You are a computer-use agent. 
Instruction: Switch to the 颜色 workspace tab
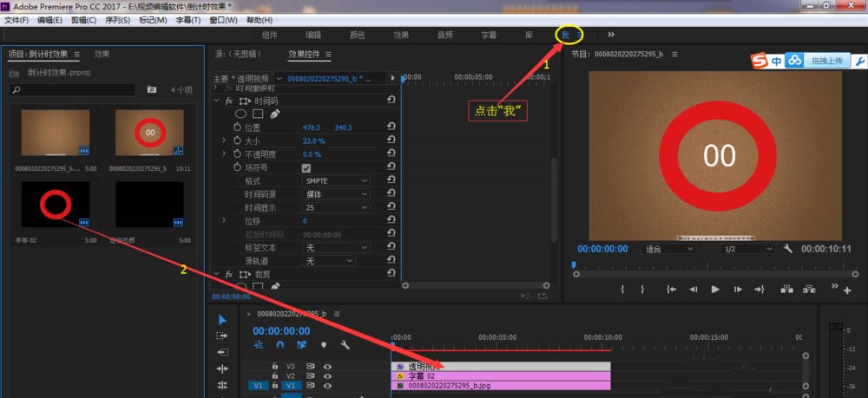point(357,35)
